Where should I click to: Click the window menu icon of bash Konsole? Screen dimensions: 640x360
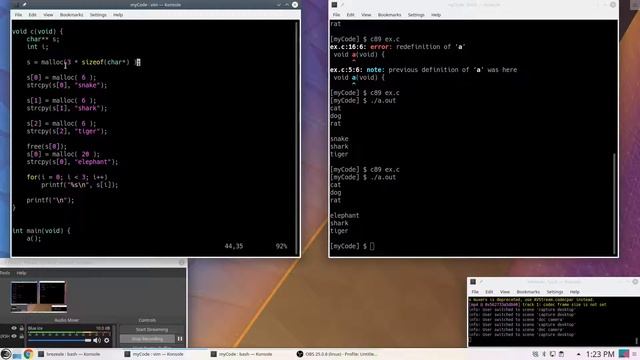tap(334, 4)
